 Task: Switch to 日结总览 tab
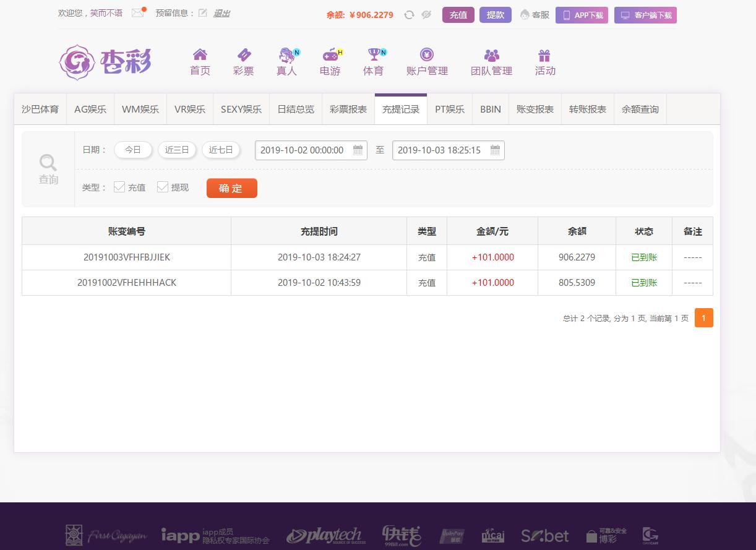(296, 110)
